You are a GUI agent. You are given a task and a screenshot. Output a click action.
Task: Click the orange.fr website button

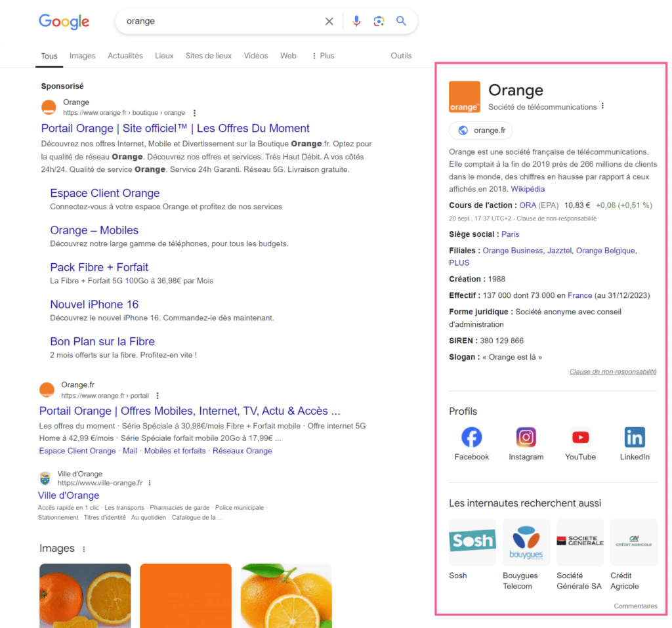[481, 131]
